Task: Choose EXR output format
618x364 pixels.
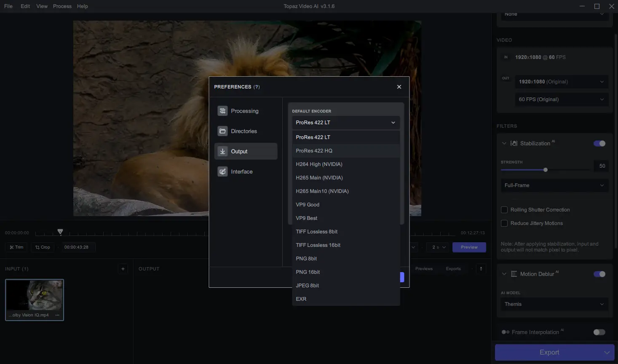Action: pyautogui.click(x=346, y=299)
